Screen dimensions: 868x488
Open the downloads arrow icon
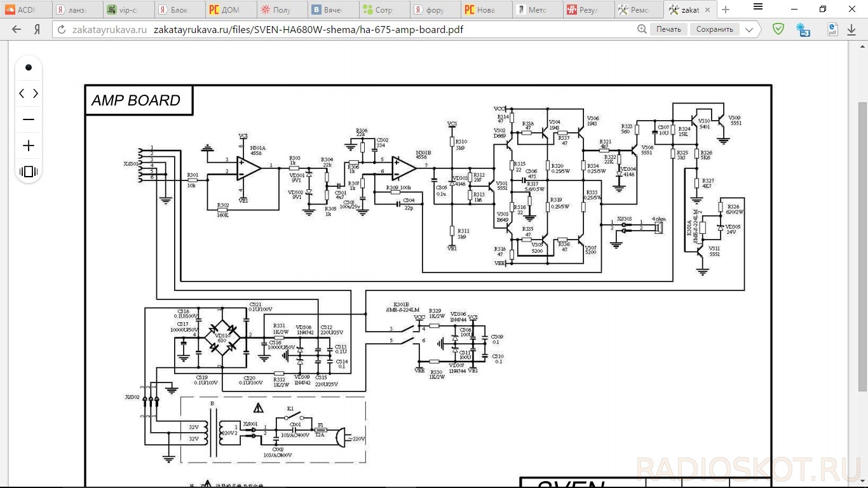click(852, 29)
